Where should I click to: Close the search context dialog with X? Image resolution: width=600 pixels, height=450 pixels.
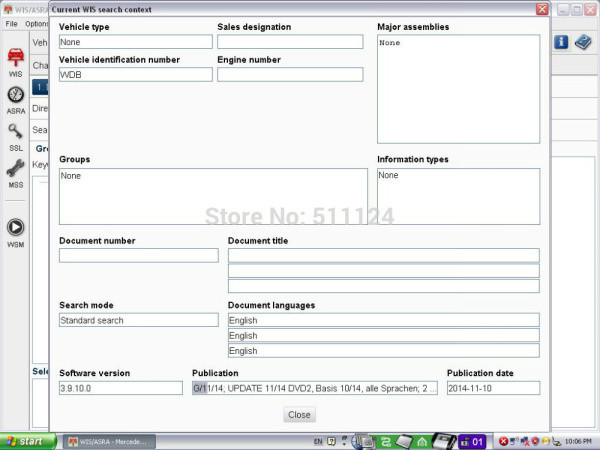542,9
